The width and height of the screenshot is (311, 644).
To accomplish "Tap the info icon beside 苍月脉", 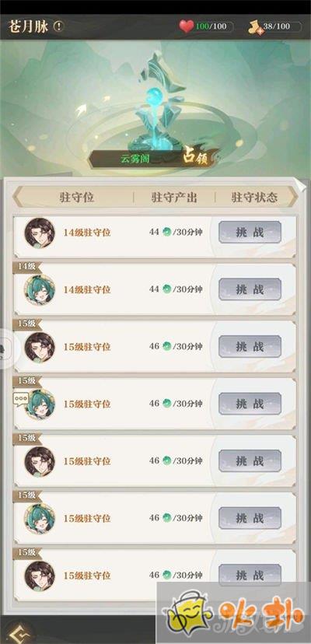I will pyautogui.click(x=59, y=26).
